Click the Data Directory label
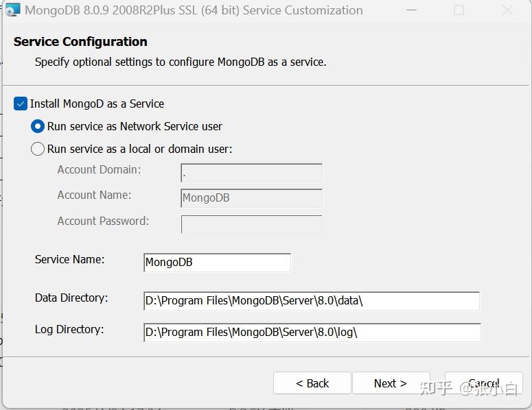The image size is (532, 410). point(71,298)
